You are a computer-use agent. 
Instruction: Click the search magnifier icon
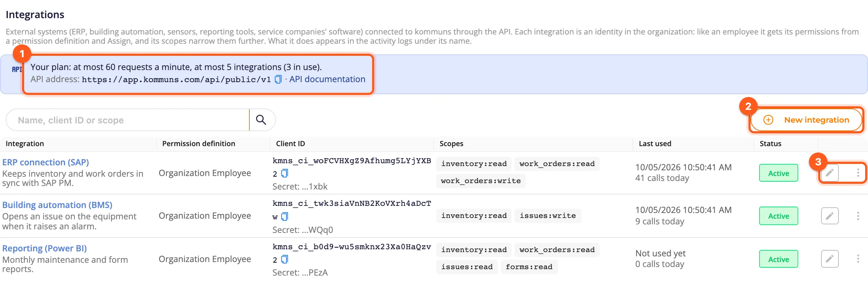click(x=261, y=120)
